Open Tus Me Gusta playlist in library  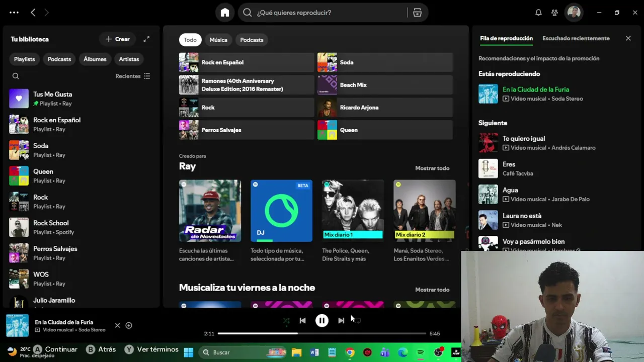[x=82, y=99]
